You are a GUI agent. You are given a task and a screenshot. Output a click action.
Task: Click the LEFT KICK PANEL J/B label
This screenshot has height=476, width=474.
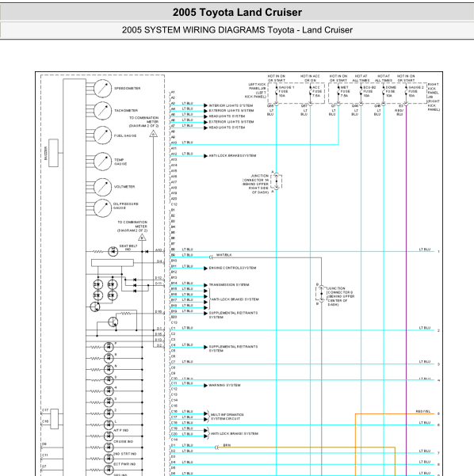tap(255, 90)
